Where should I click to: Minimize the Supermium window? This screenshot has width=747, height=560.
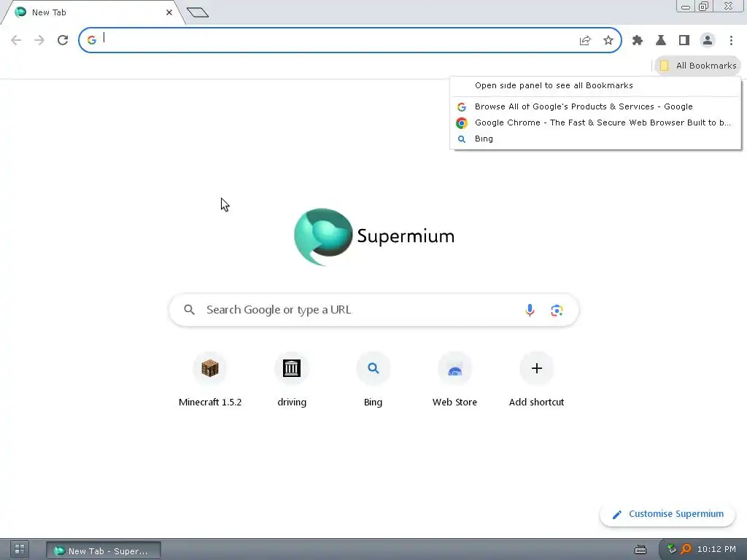point(686,7)
